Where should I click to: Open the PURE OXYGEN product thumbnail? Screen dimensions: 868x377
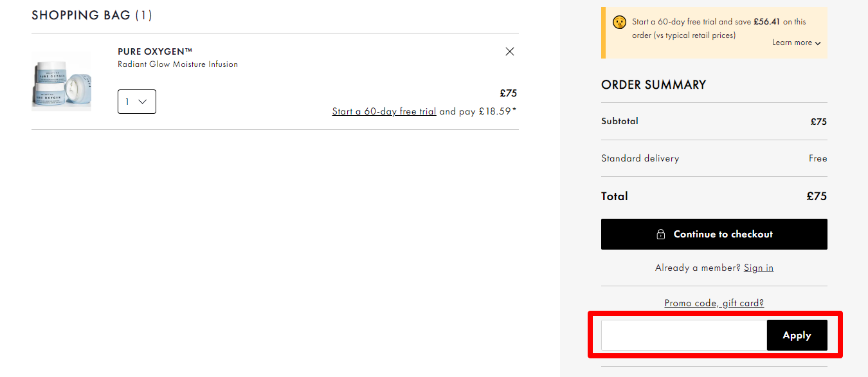(x=61, y=81)
